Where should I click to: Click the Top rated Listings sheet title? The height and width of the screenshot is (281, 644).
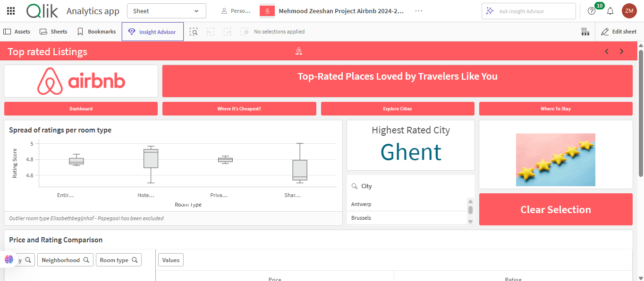point(47,51)
